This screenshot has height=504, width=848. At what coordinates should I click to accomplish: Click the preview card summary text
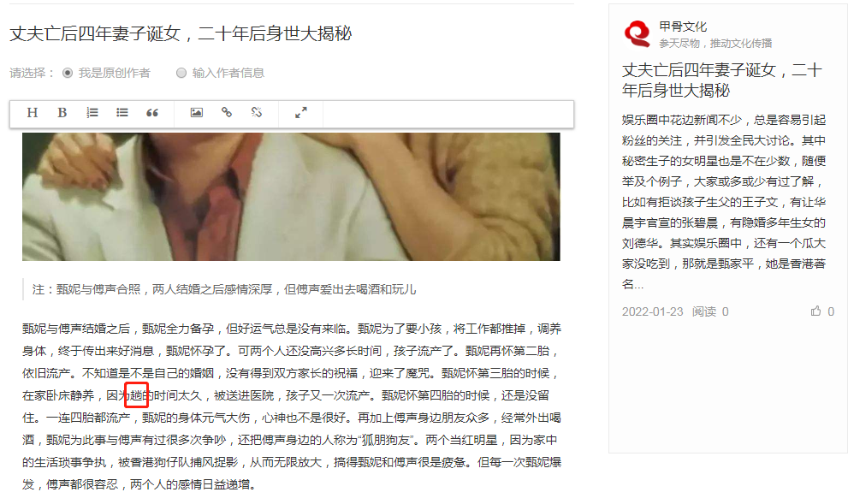724,202
